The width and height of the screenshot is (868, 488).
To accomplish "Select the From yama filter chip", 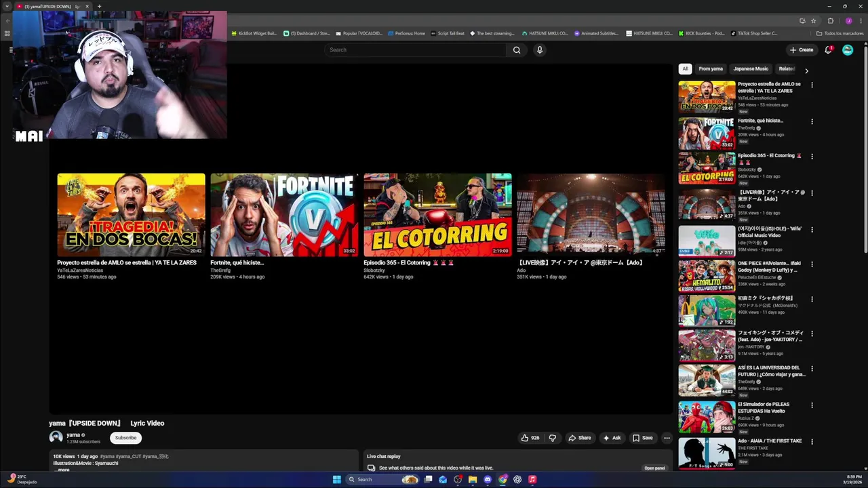I will pyautogui.click(x=711, y=68).
